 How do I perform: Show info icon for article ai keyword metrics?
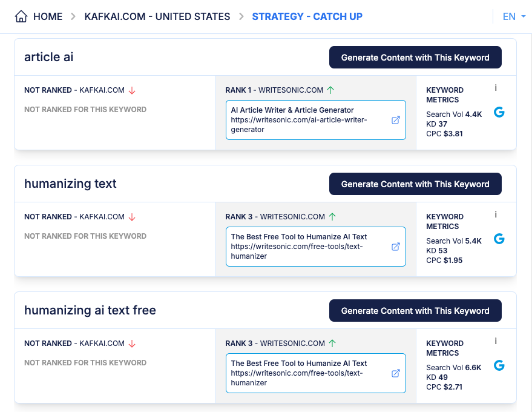tap(496, 88)
